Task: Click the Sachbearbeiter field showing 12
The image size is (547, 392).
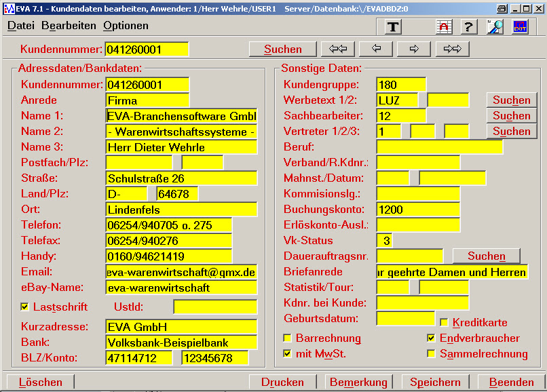Action: (x=401, y=116)
